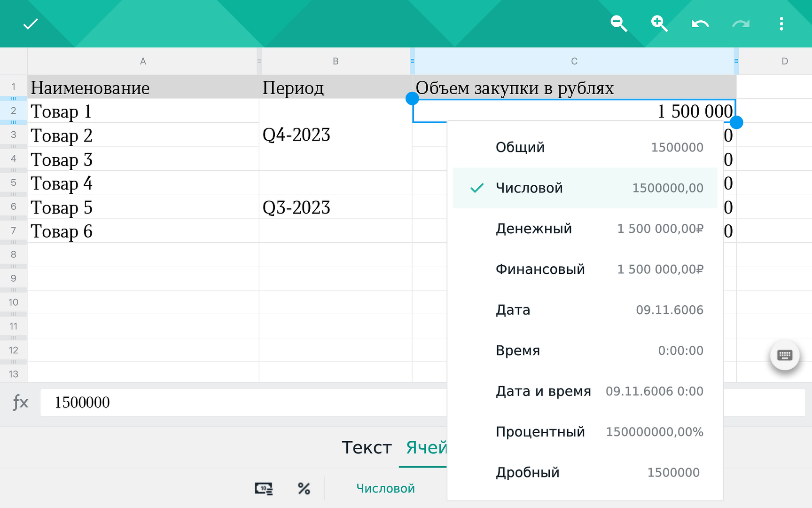Screen dimensions: 812x508
Task: Select column B header
Action: tap(336, 61)
